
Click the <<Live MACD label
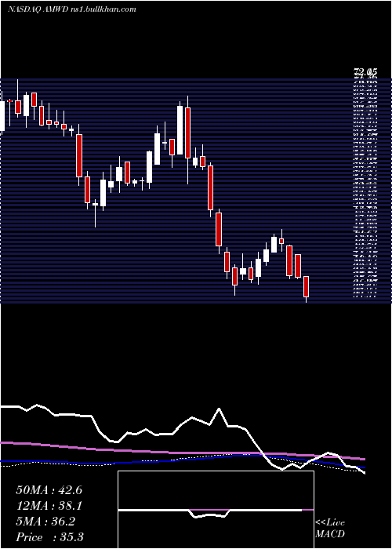330,529
